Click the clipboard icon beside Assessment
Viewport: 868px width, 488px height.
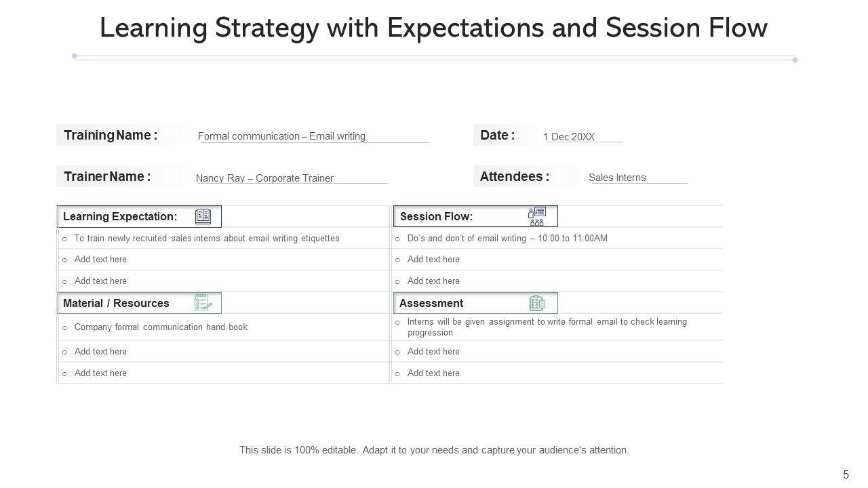point(537,303)
